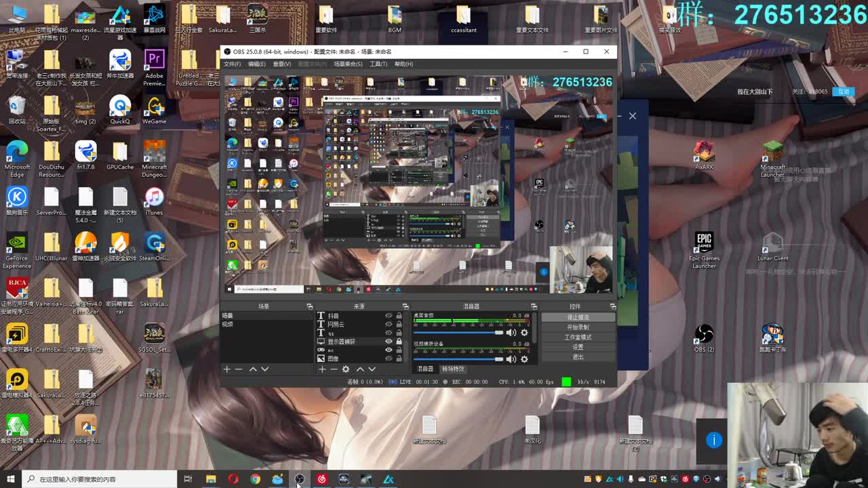The height and width of the screenshot is (488, 868).
Task: Open OBS 设置 from the controls panel
Action: [578, 347]
